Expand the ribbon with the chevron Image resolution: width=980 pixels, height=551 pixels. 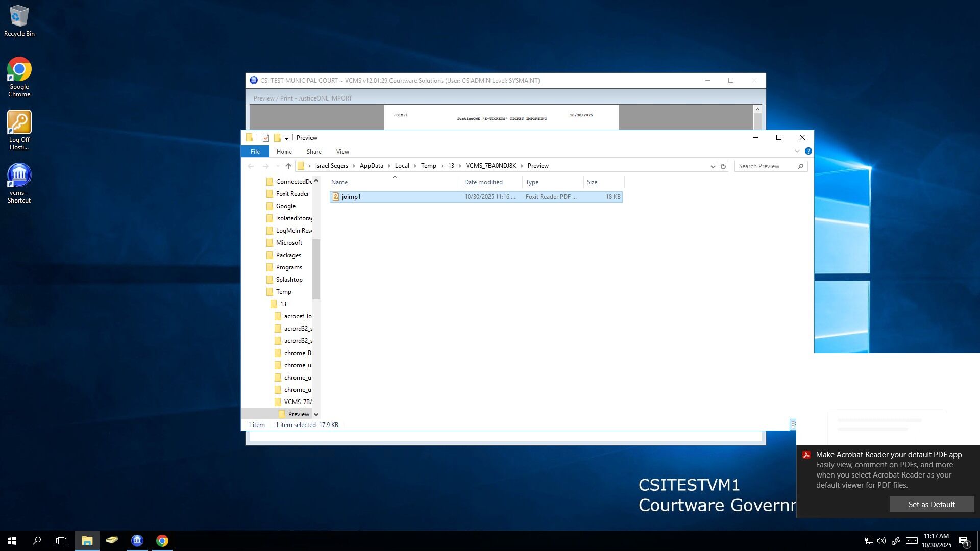tap(797, 152)
